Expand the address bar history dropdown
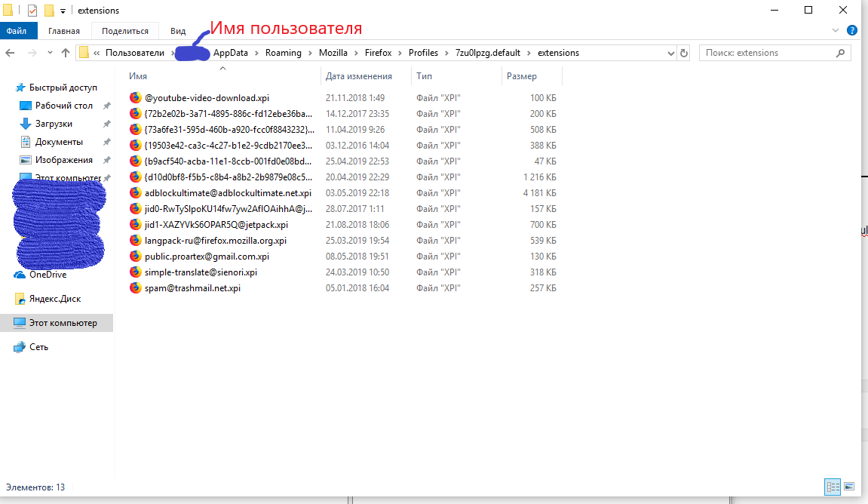 (x=671, y=53)
